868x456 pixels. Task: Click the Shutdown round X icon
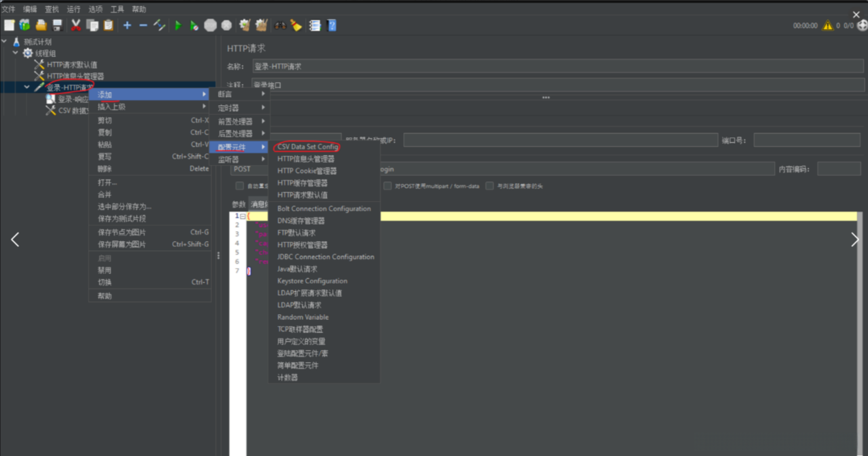[227, 25]
